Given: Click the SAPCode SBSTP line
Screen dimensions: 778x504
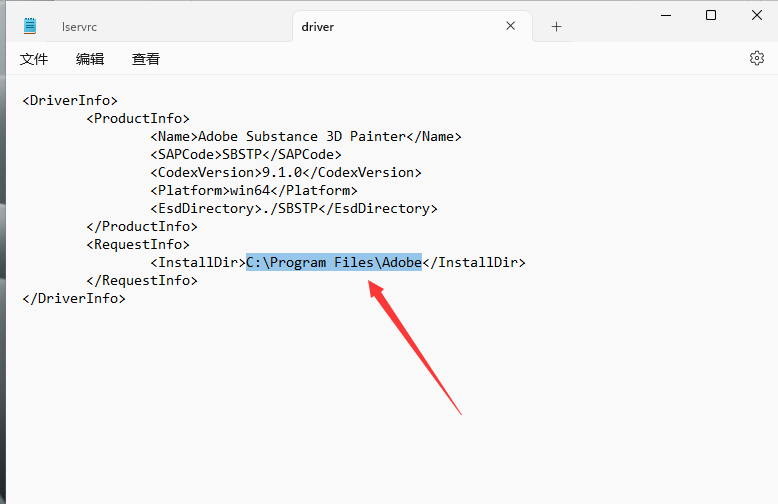Looking at the screenshot, I should coord(246,154).
